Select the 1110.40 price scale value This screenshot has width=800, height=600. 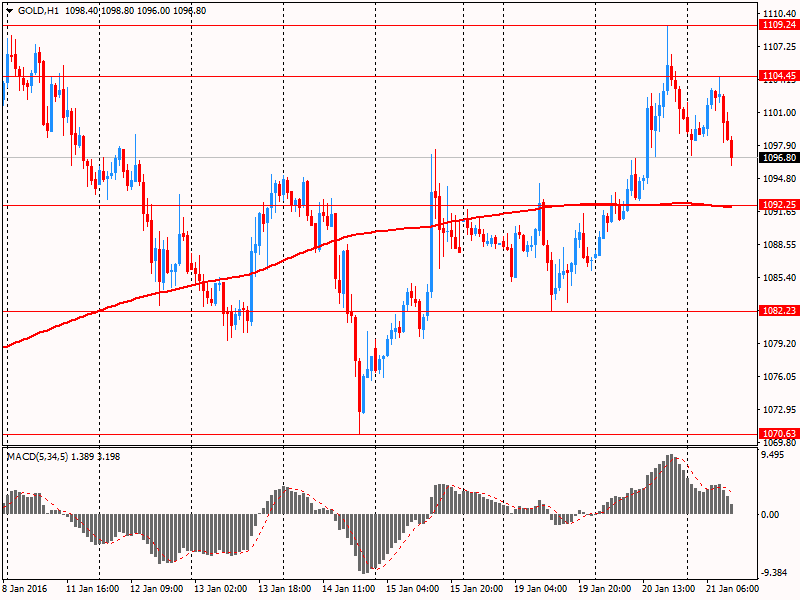pyautogui.click(x=779, y=14)
